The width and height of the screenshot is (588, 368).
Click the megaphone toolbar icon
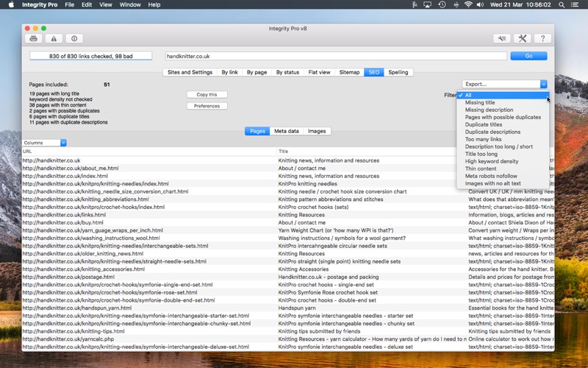[x=502, y=38]
